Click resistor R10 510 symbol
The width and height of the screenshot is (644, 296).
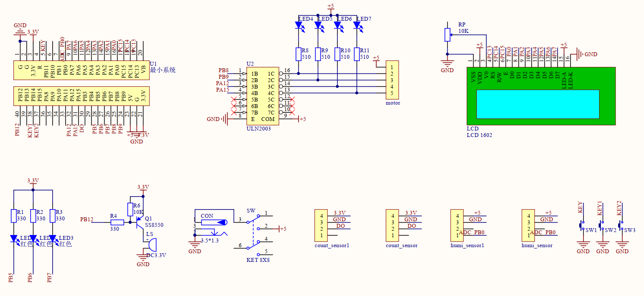coord(337,54)
